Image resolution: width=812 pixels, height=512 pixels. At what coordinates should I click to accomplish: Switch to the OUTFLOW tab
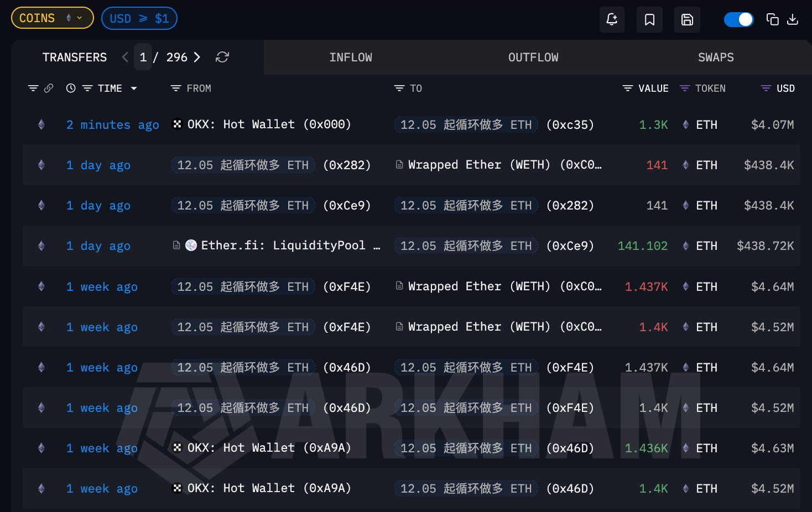(533, 58)
